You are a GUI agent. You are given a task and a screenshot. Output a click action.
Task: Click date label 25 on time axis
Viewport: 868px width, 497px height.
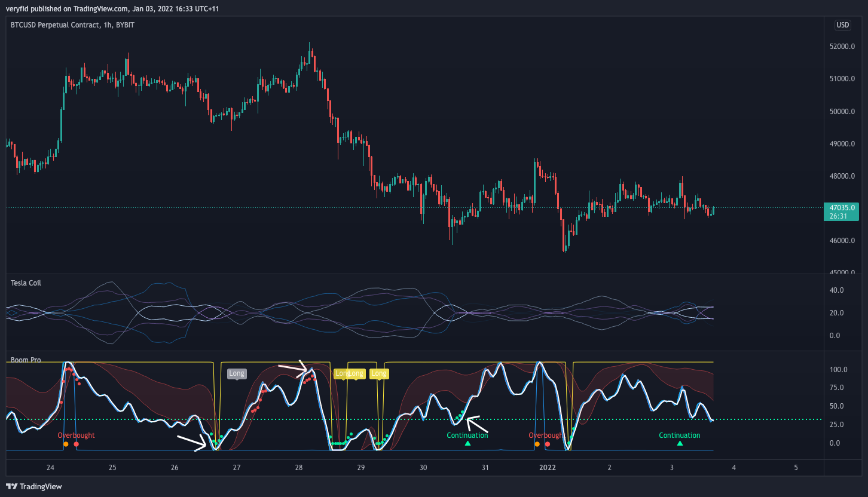[112, 468]
